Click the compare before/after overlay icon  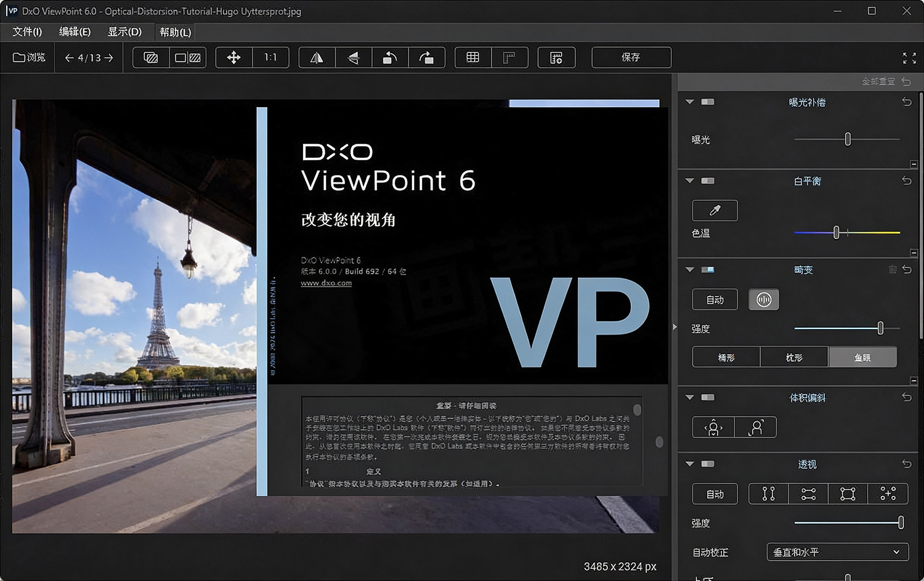[151, 57]
